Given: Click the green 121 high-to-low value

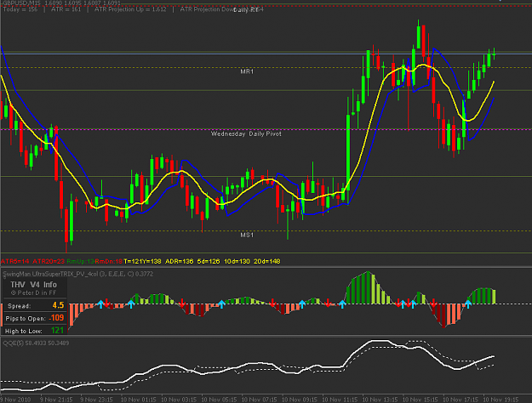Looking at the screenshot, I should [x=57, y=331].
